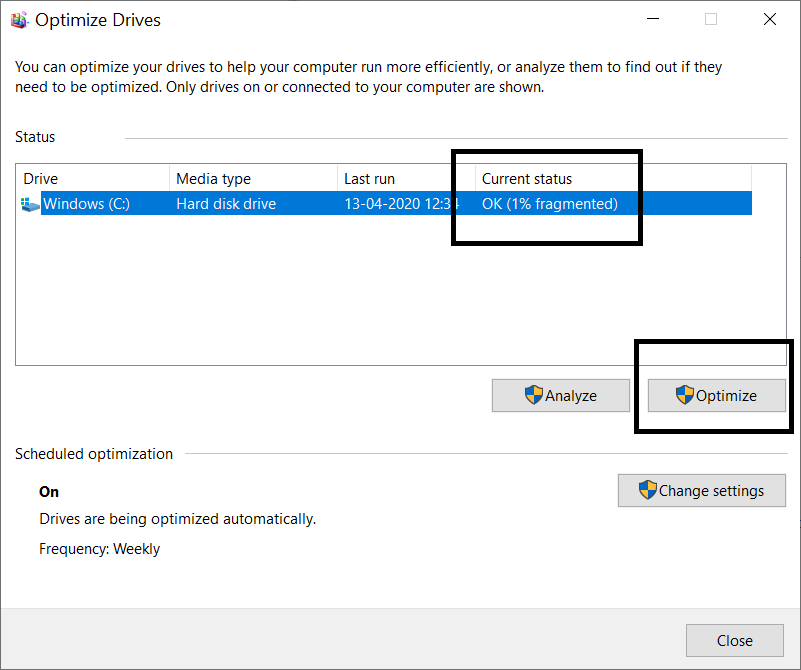Click the Close button

coord(734,640)
